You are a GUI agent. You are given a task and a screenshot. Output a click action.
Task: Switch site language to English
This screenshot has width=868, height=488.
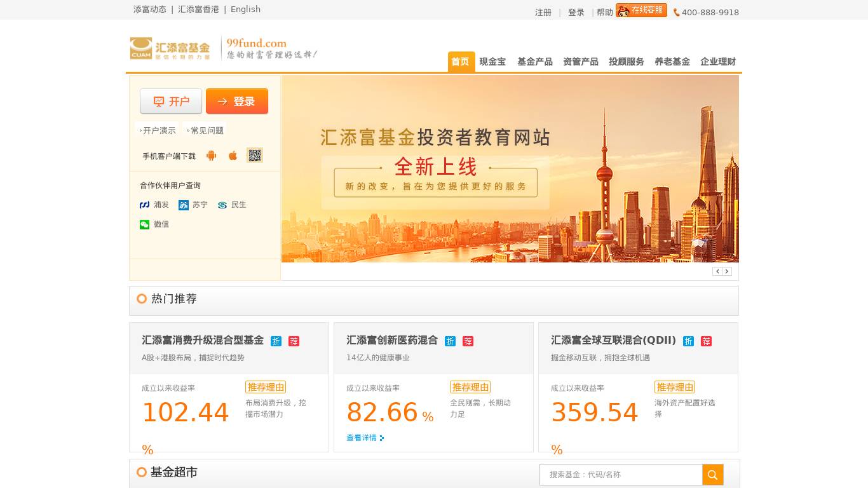[x=245, y=10]
